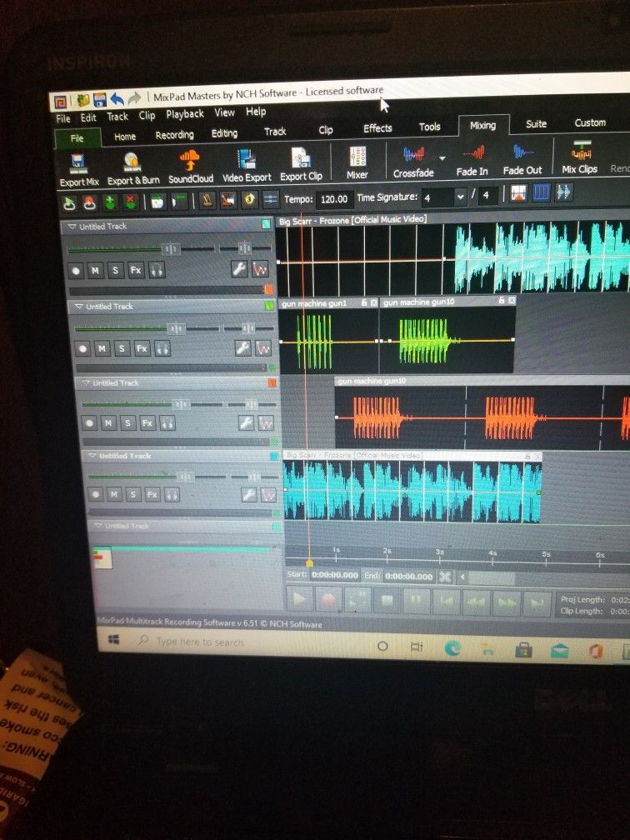Click the red Record transport button

pyautogui.click(x=329, y=599)
